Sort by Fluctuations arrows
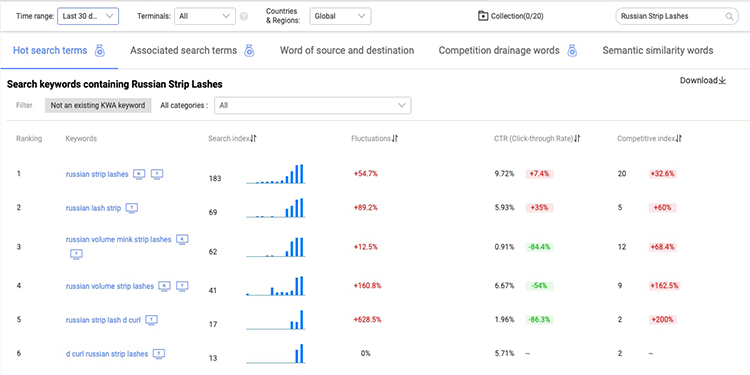 tap(395, 139)
